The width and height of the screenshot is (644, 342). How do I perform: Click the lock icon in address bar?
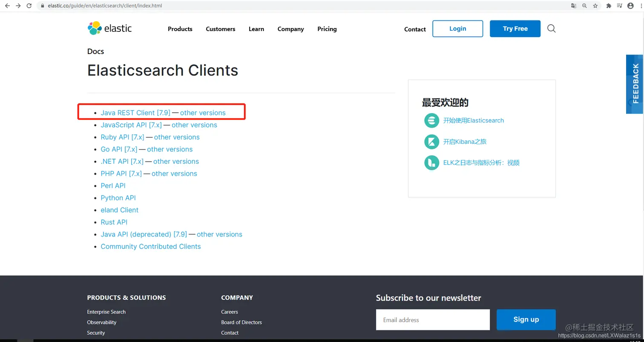point(42,6)
